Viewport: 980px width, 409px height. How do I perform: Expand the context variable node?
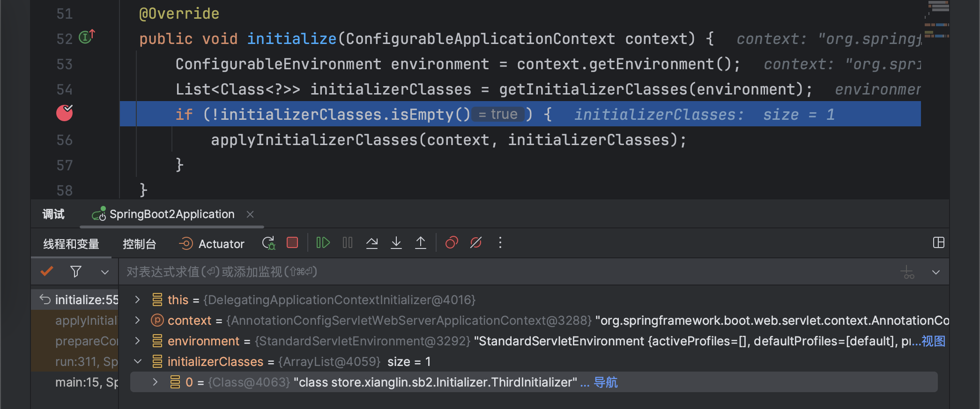coord(137,320)
